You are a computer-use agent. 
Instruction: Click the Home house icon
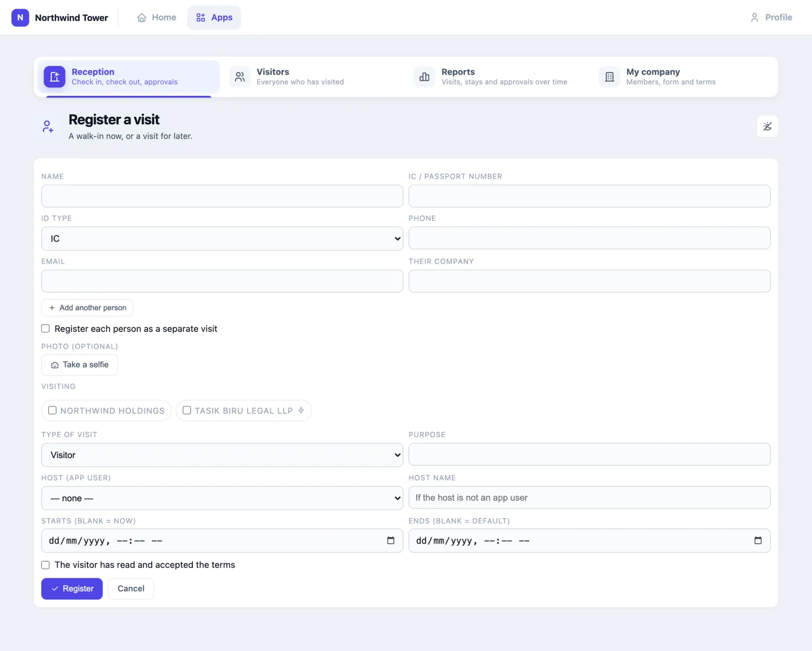(x=142, y=18)
